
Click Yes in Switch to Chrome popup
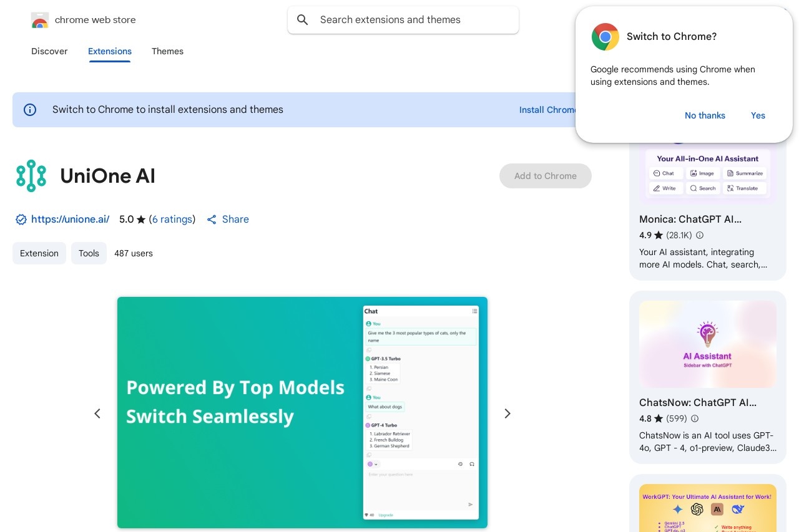758,115
